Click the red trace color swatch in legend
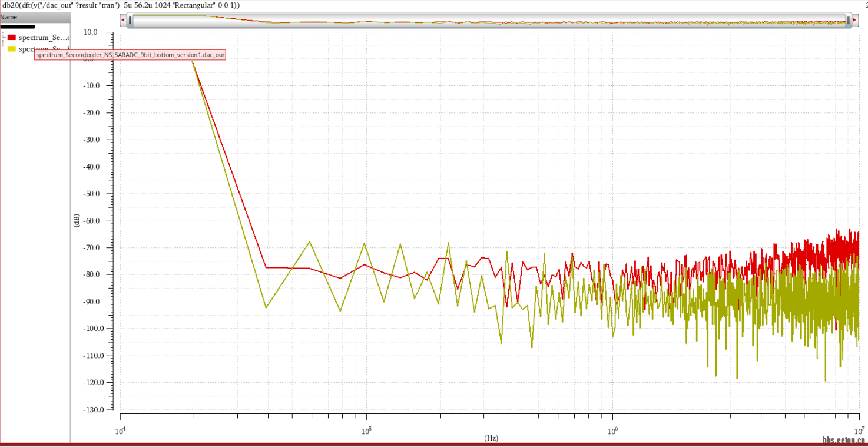 click(x=11, y=38)
